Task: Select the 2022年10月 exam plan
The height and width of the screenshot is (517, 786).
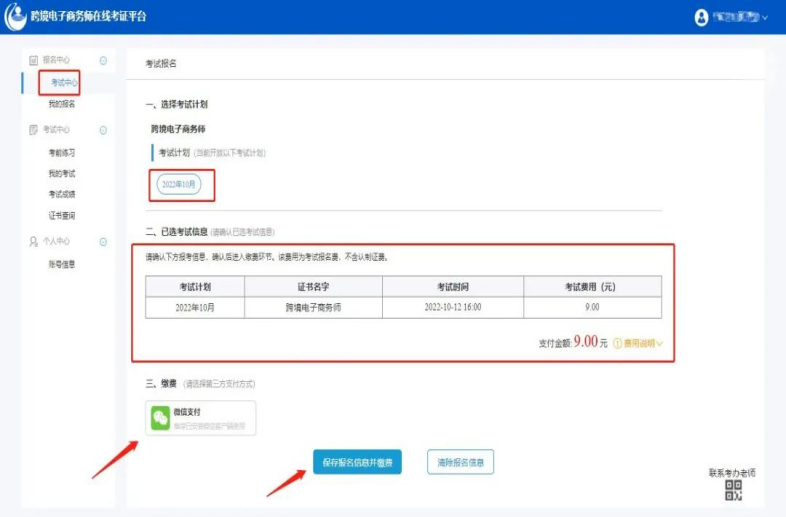Action: pos(181,185)
